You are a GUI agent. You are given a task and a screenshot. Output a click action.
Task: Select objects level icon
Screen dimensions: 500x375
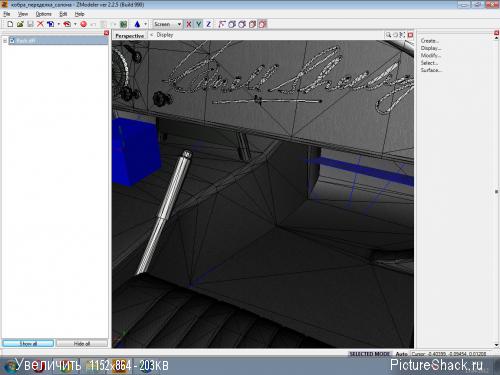pyautogui.click(x=252, y=24)
